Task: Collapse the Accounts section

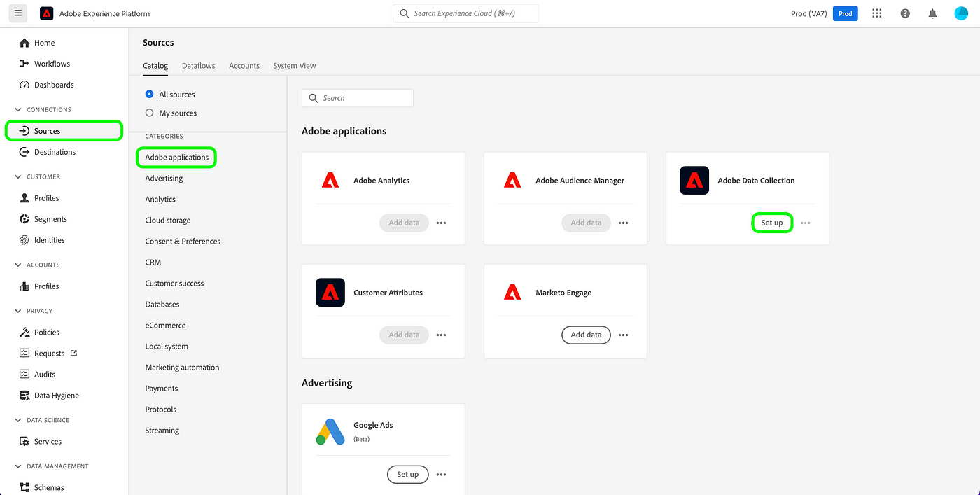Action: point(18,265)
